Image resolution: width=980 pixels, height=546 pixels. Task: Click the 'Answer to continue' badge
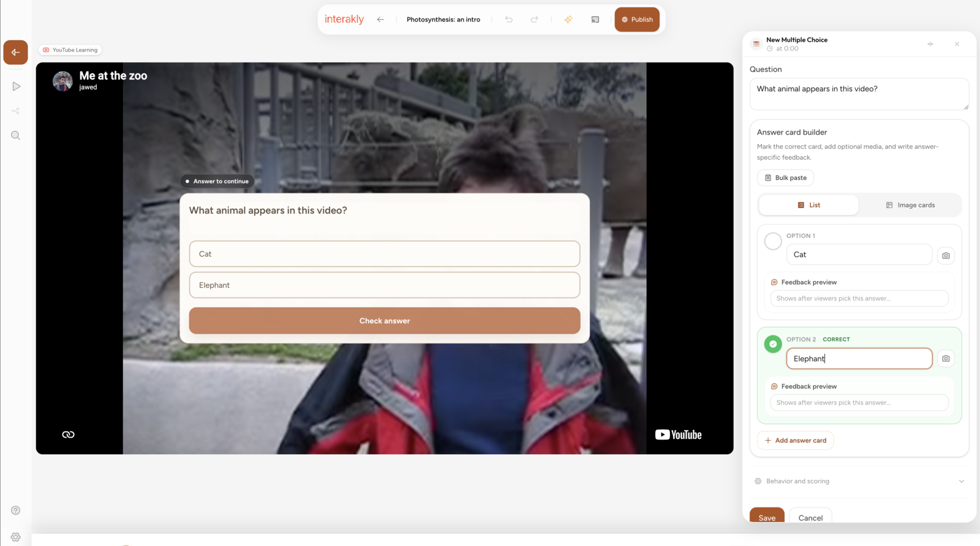click(x=217, y=181)
